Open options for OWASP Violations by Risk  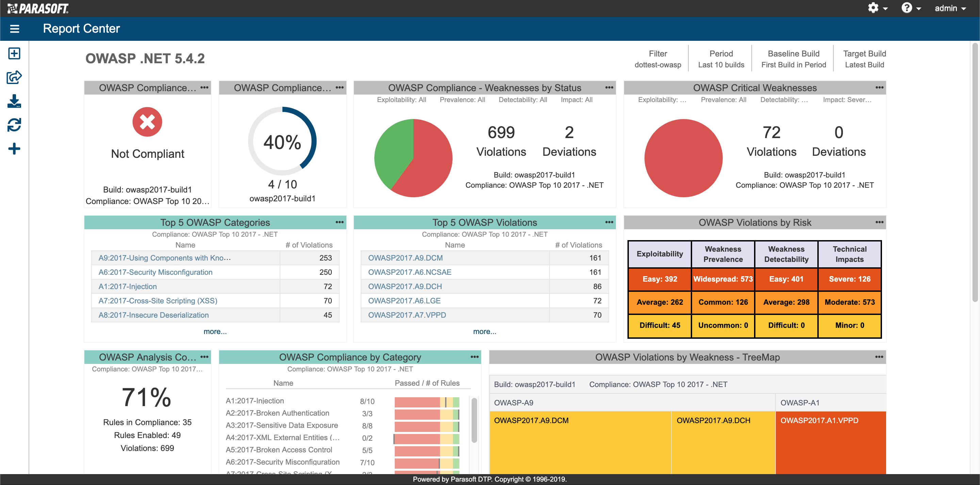tap(879, 222)
